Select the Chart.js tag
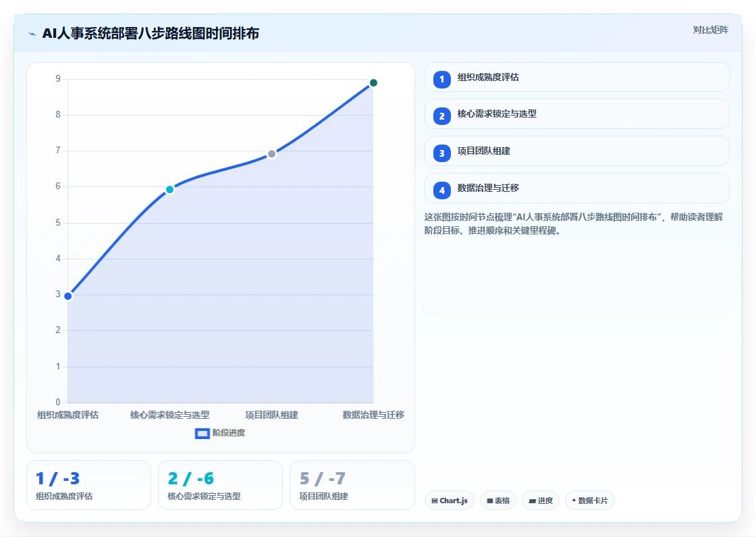756x537 pixels. pyautogui.click(x=450, y=501)
